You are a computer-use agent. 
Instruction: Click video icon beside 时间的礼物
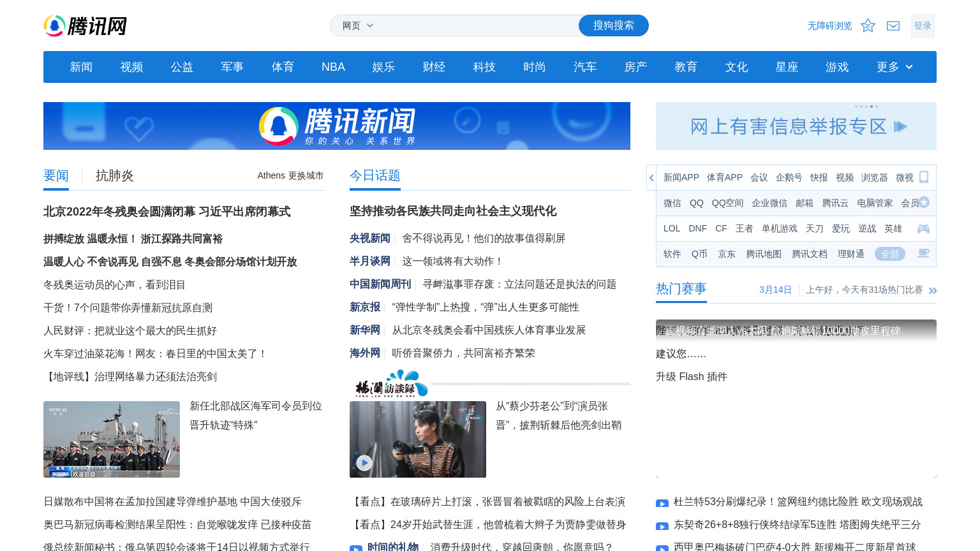pos(356,548)
